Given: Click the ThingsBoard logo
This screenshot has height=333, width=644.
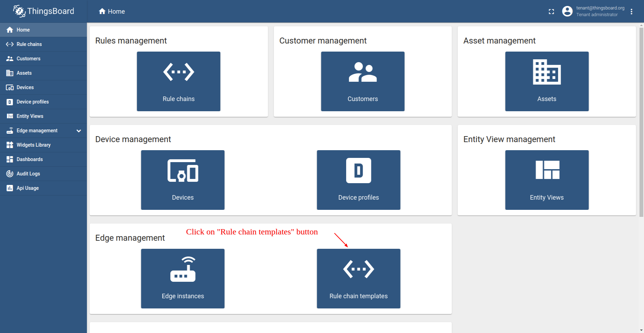Looking at the screenshot, I should point(43,11).
